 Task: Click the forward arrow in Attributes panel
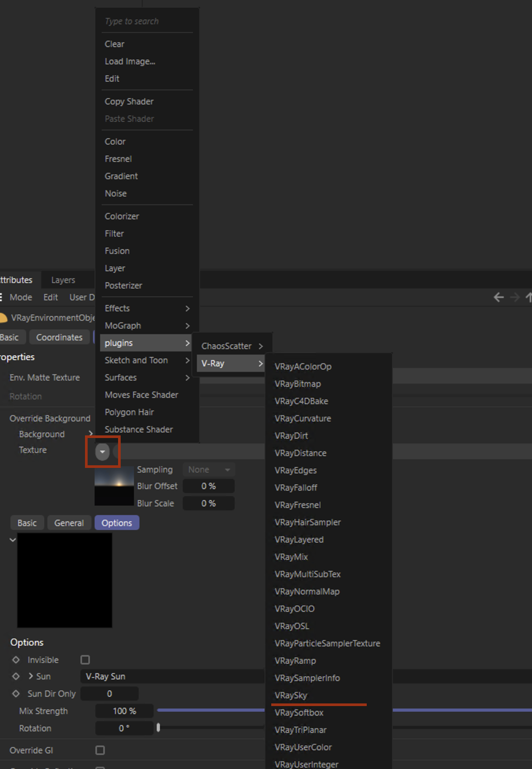coord(515,297)
